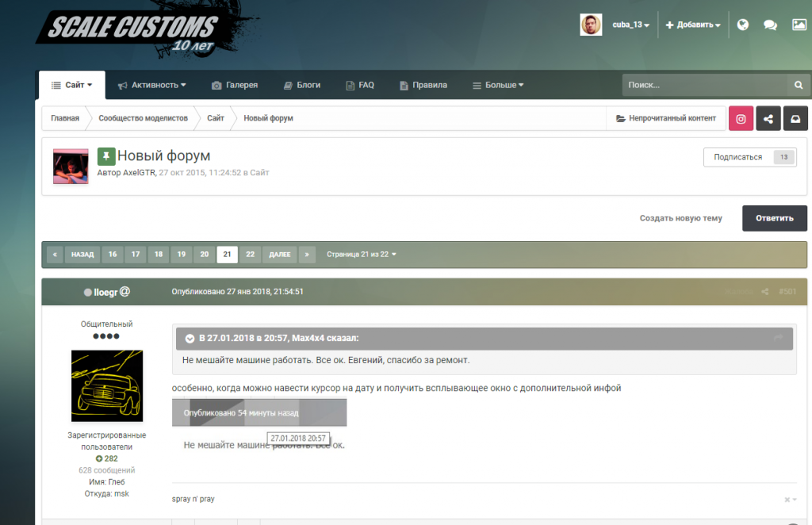Click lloegr's yellow car avatar
The height and width of the screenshot is (525, 812).
click(107, 386)
